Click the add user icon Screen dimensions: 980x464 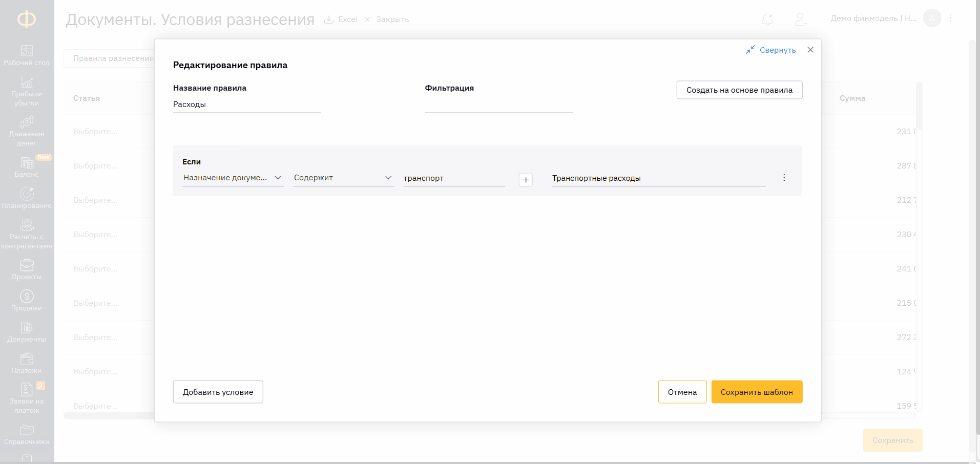pos(800,19)
